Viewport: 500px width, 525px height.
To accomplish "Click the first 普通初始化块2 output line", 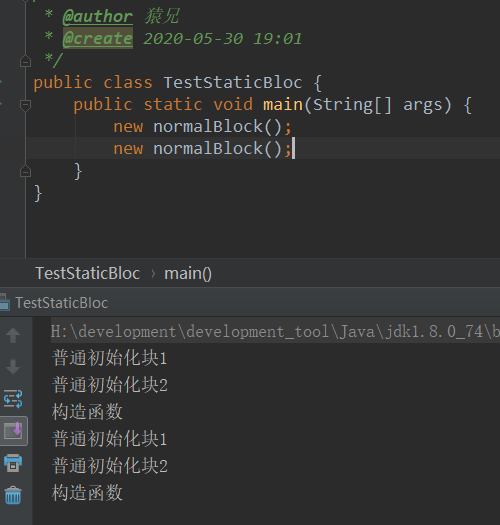I will [110, 385].
